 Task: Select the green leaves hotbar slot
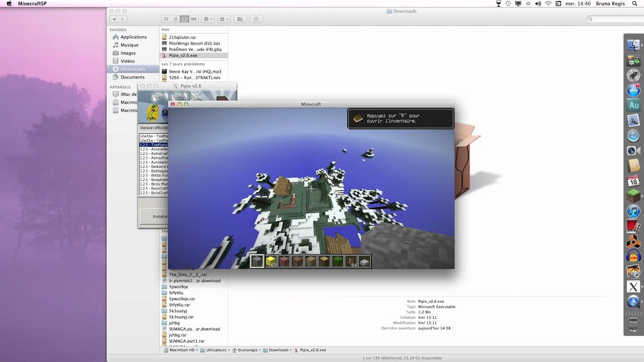coord(338,261)
